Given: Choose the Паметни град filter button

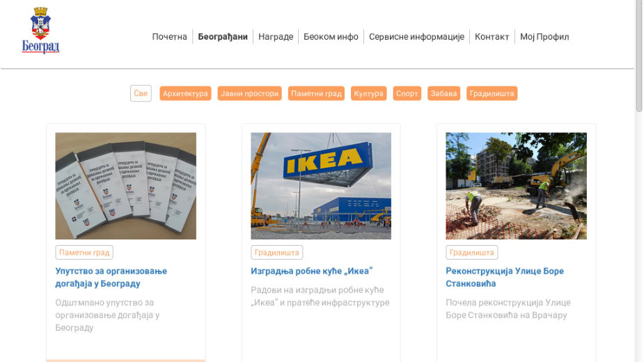Looking at the screenshot, I should click(x=316, y=93).
